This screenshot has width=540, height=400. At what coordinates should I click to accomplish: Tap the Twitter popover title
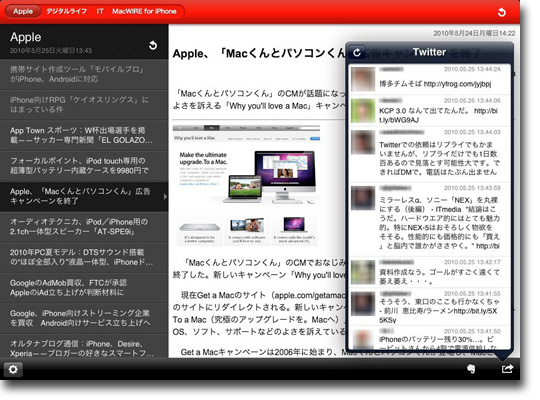click(x=429, y=52)
